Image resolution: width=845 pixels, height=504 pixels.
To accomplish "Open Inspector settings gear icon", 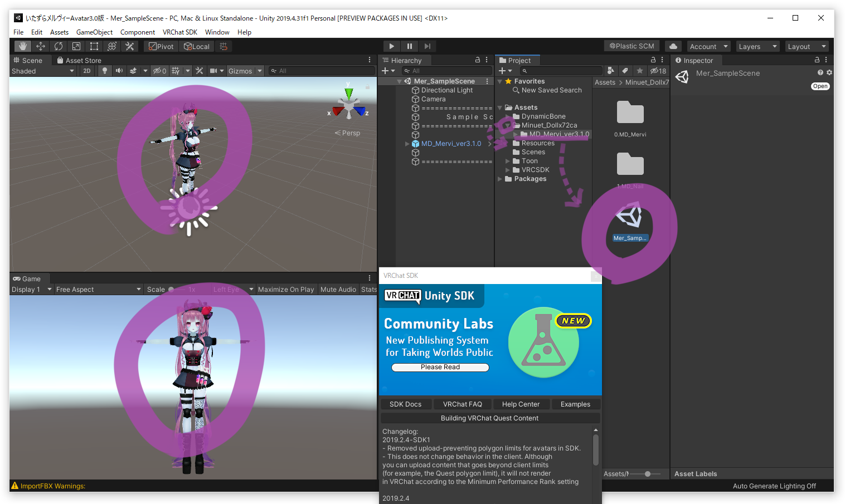I will (829, 72).
